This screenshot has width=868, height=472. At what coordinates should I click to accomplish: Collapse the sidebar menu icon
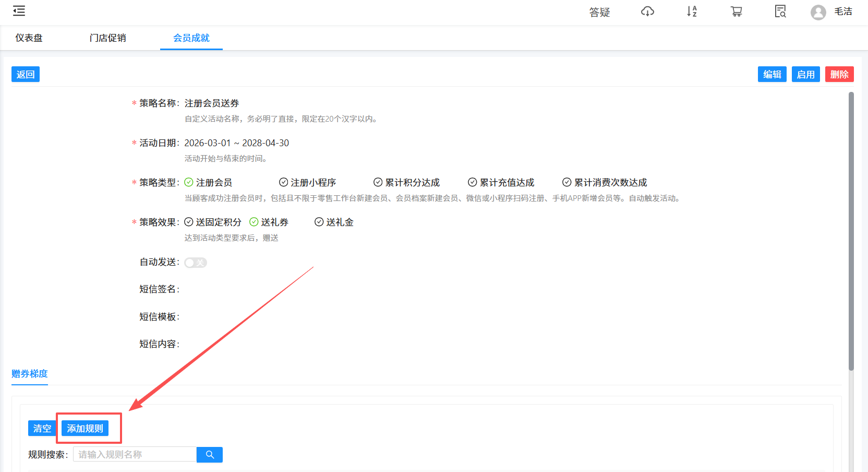[19, 10]
